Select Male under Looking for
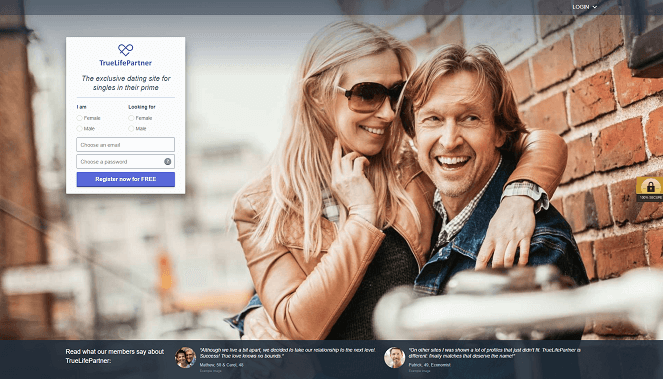This screenshot has width=663, height=379. [131, 128]
